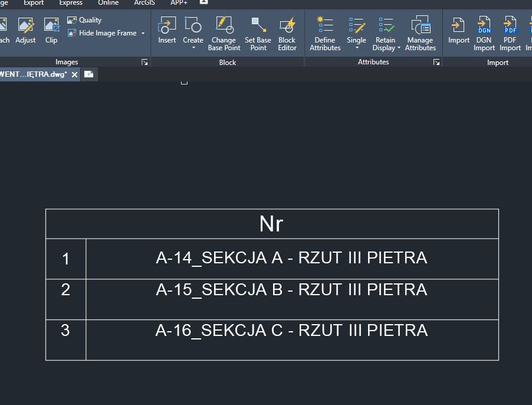Switch to the ArcGIS ribbon tab

coord(145,3)
